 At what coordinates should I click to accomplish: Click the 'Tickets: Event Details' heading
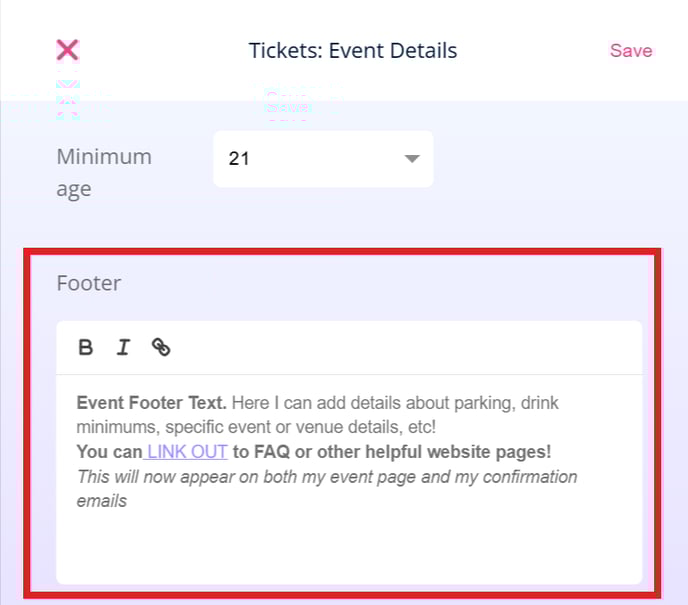click(353, 50)
